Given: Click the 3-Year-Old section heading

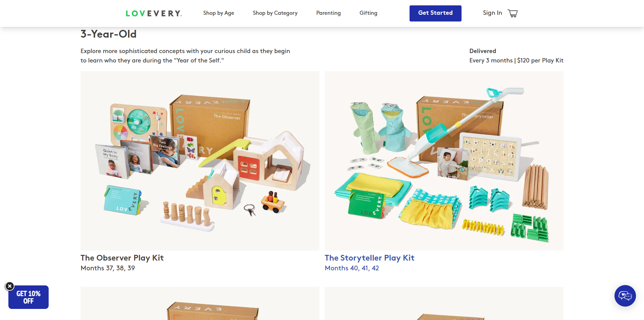Looking at the screenshot, I should click(108, 34).
